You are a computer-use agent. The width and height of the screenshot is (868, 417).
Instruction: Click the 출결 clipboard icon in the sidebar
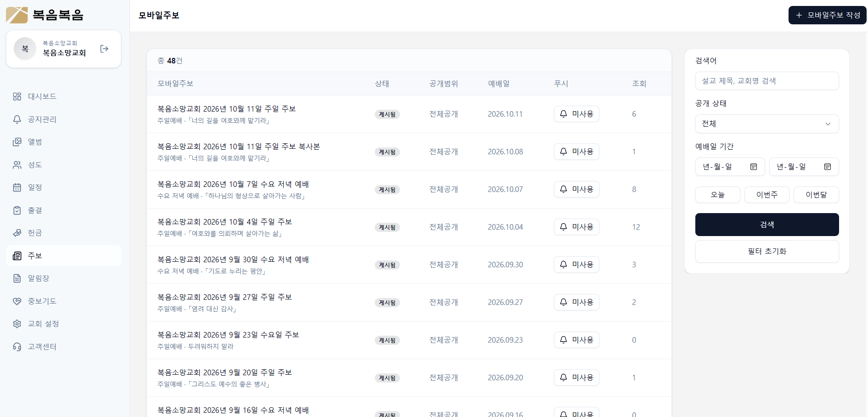click(17, 210)
